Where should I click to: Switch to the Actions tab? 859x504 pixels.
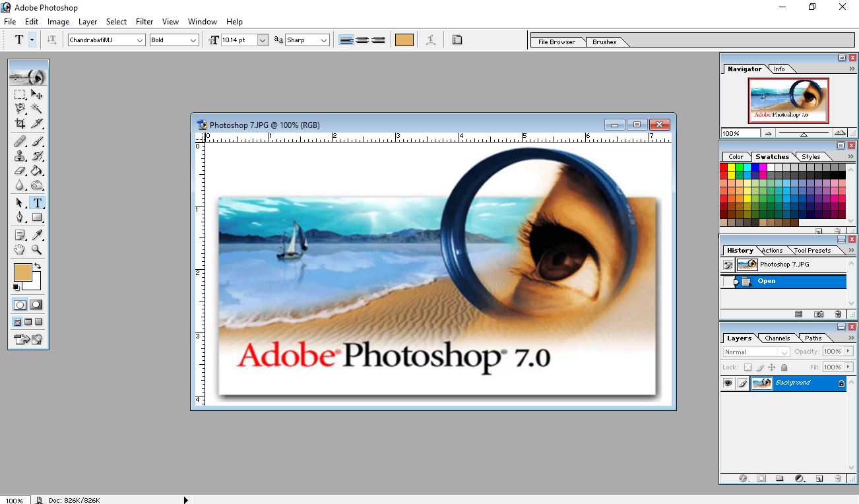coord(772,251)
